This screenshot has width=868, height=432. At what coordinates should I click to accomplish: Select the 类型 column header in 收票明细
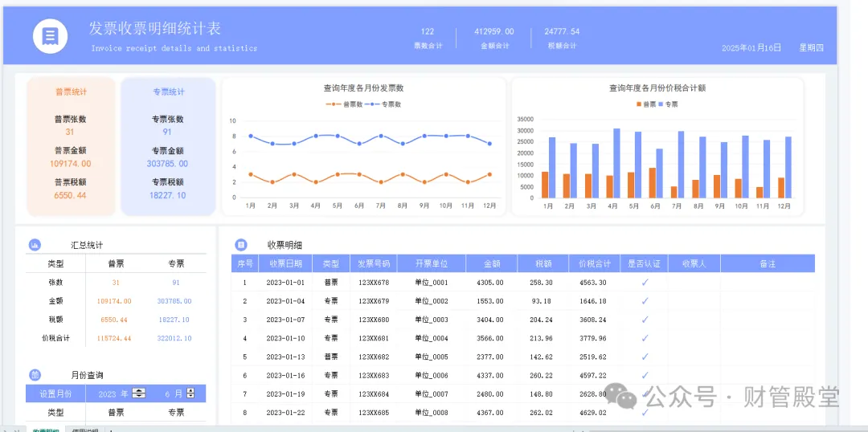click(x=331, y=263)
